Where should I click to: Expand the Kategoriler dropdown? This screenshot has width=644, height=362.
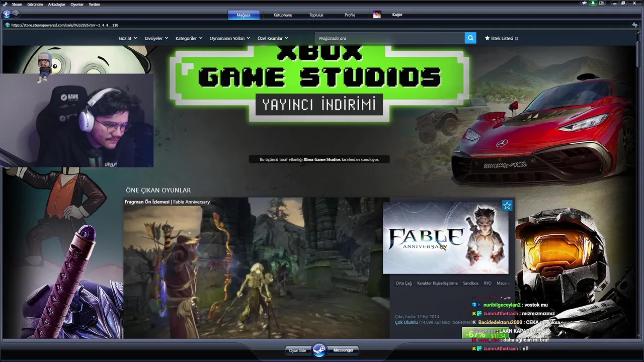point(189,38)
